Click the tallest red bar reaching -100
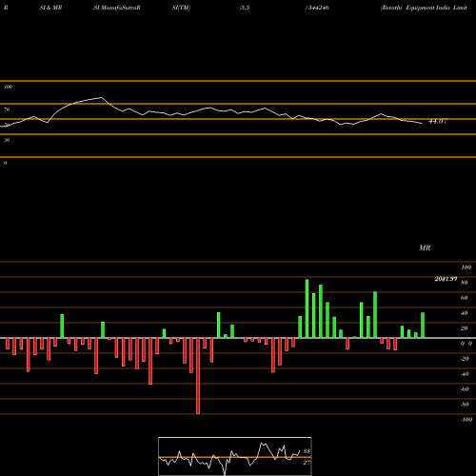The width and height of the screenshot is (476, 476). (x=198, y=376)
